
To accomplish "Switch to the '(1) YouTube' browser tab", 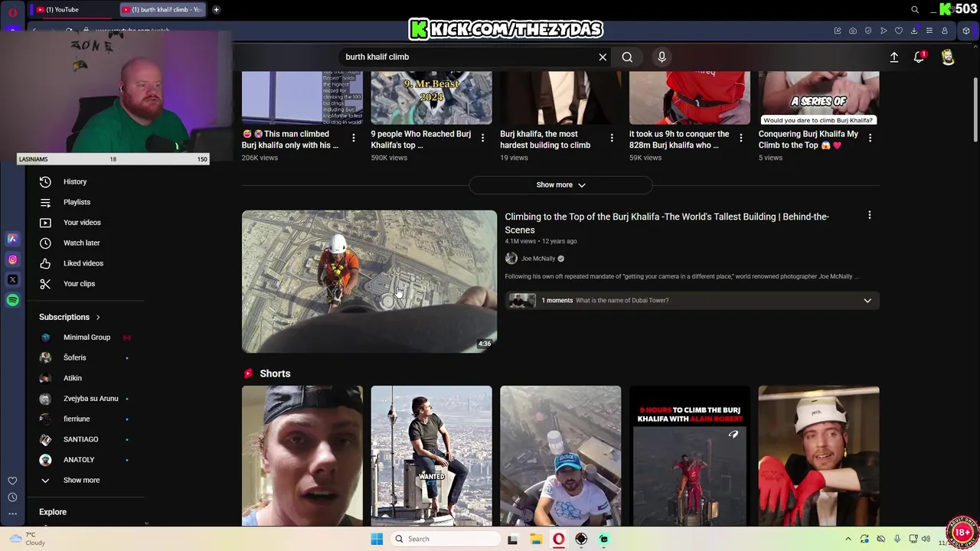I will point(71,10).
